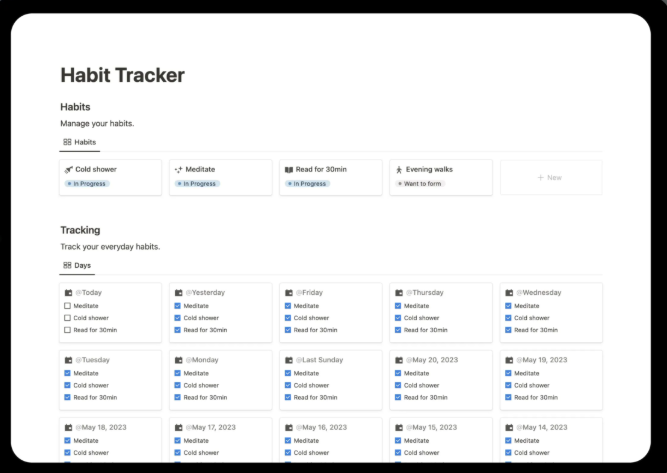This screenshot has width=667, height=473.
Task: Select the Days view tab
Action: (77, 266)
